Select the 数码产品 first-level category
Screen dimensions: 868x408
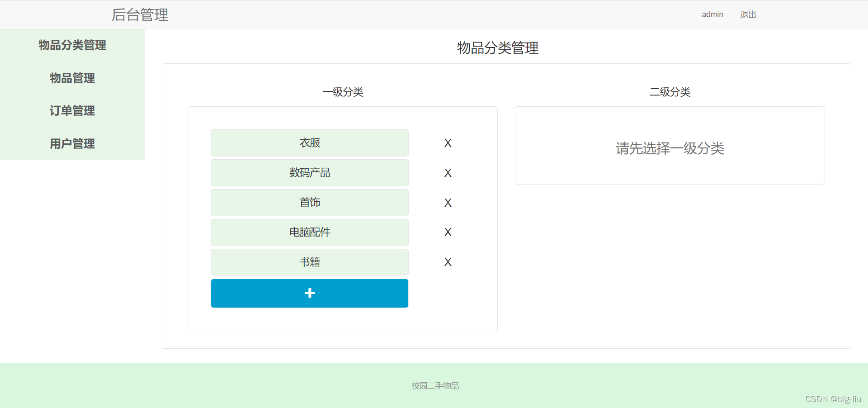click(x=310, y=173)
